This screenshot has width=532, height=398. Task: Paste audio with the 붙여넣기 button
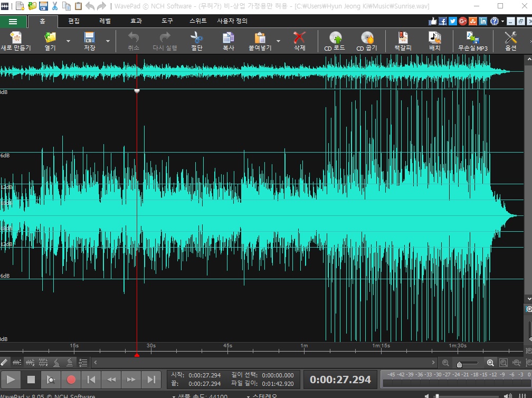pyautogui.click(x=260, y=41)
